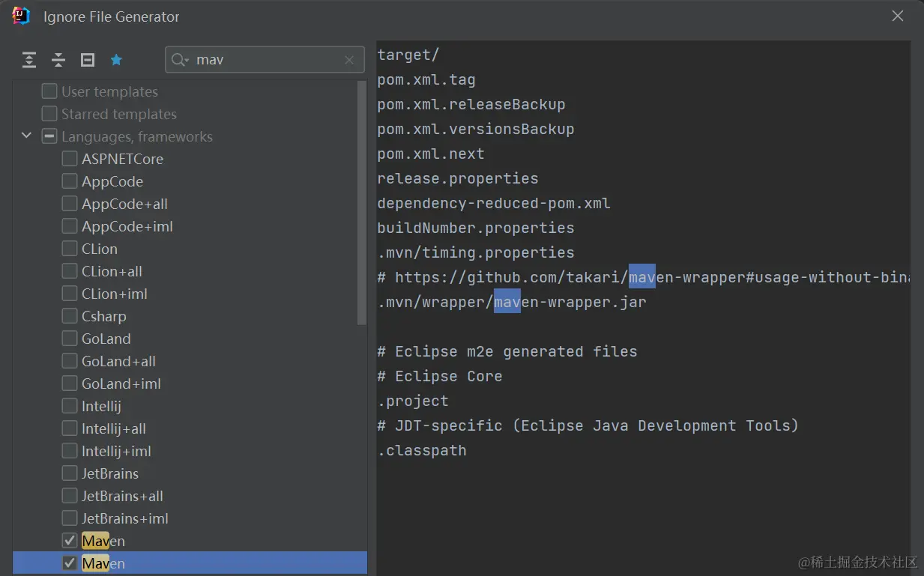Uncheck the highlighted Maven row's checkbox

point(70,563)
